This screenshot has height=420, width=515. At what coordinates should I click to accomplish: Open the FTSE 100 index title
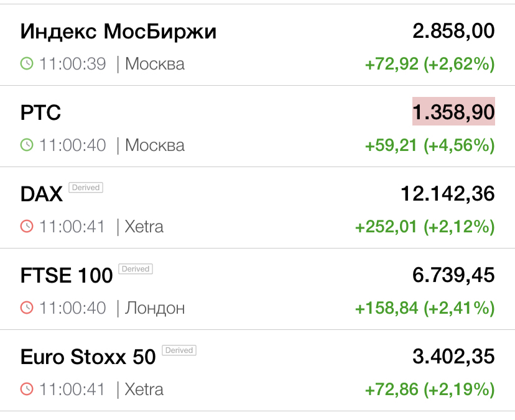pos(67,276)
